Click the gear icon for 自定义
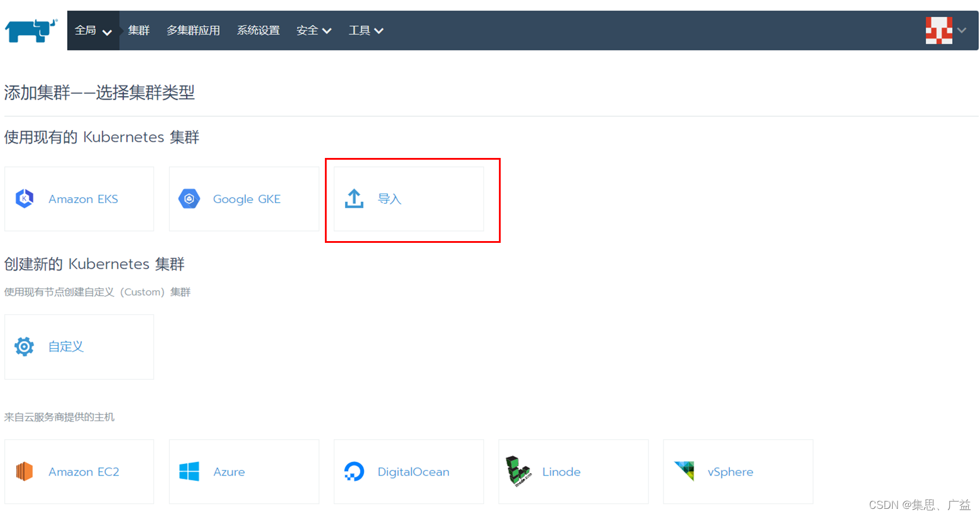The image size is (980, 516). [24, 346]
